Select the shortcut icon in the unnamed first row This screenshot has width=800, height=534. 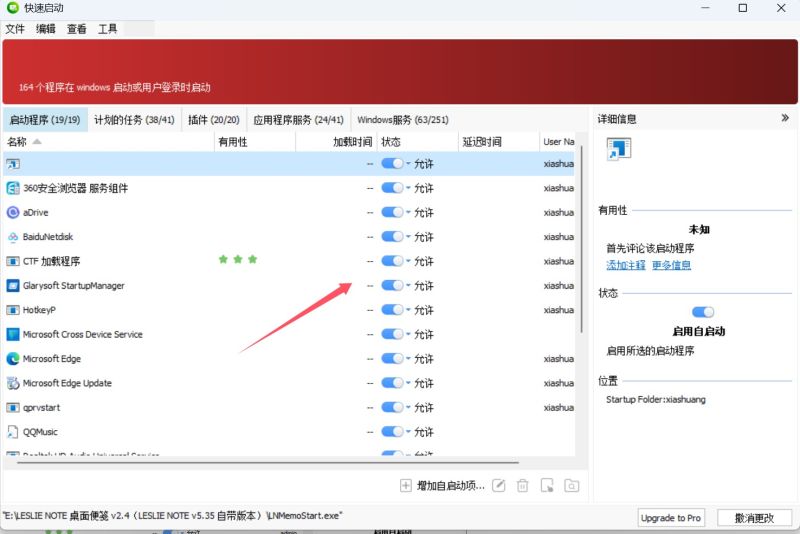(x=13, y=164)
